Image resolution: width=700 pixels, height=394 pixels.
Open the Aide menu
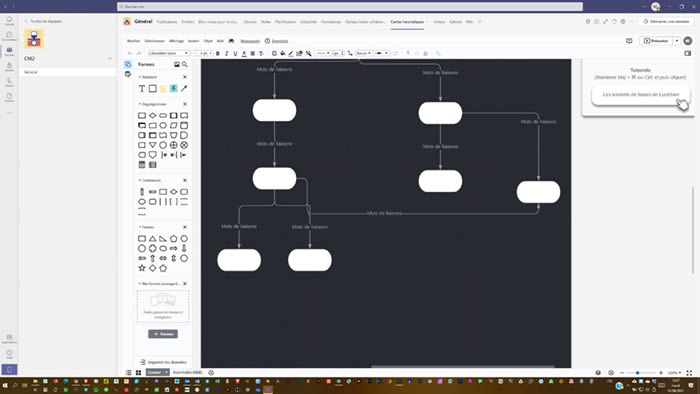[x=220, y=41]
